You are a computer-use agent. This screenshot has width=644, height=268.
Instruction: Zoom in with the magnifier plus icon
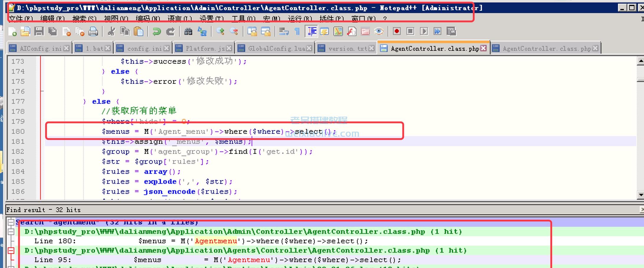pyautogui.click(x=220, y=31)
